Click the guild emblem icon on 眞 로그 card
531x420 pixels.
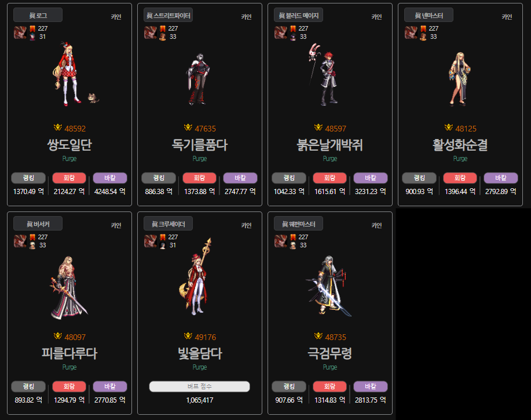tap(20, 32)
